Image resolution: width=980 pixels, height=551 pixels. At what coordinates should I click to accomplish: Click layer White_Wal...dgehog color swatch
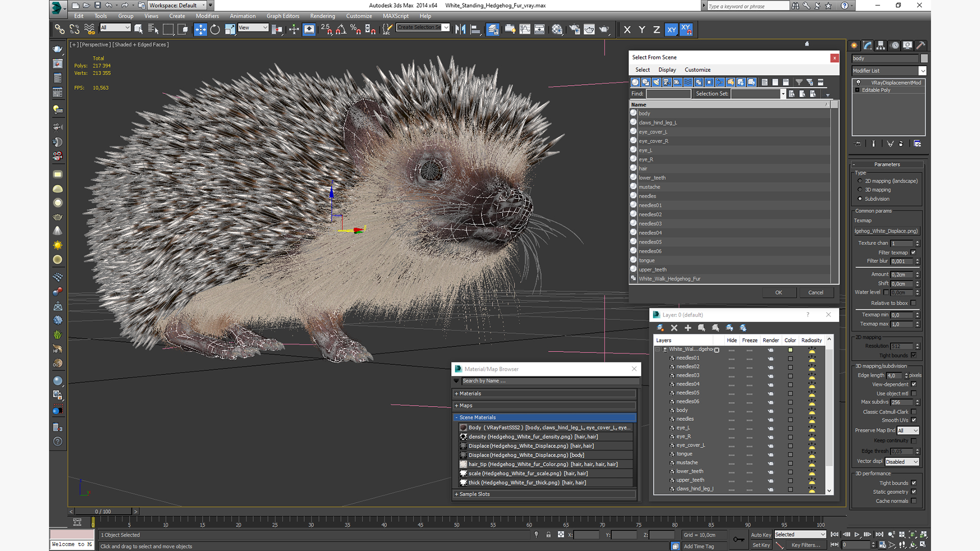[790, 350]
